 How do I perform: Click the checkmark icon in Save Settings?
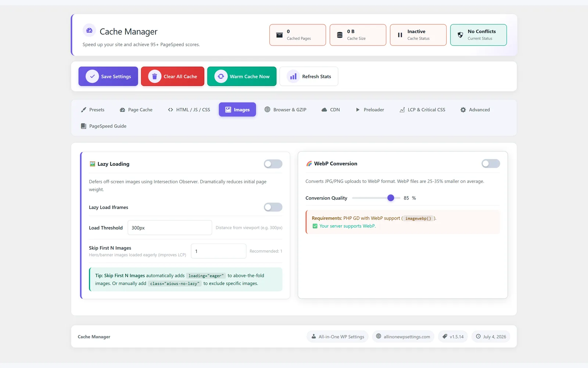coord(92,77)
